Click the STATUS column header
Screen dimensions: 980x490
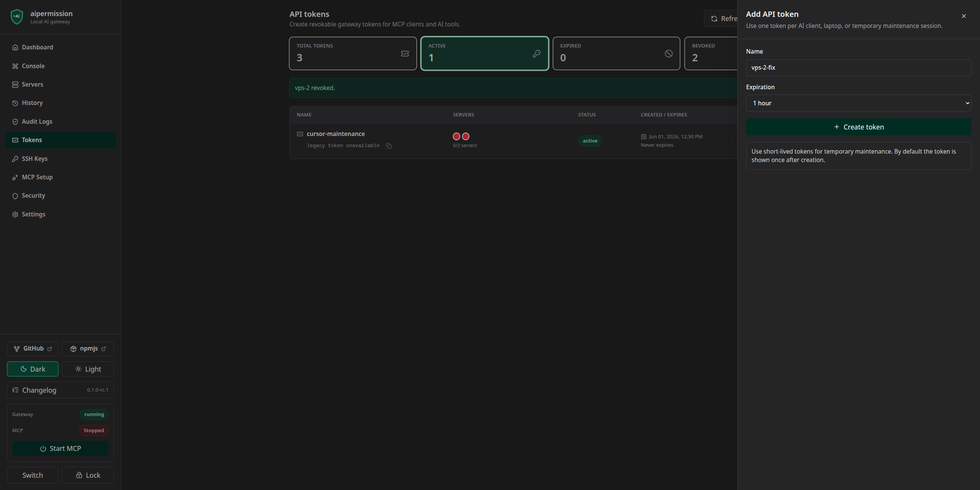pyautogui.click(x=587, y=115)
